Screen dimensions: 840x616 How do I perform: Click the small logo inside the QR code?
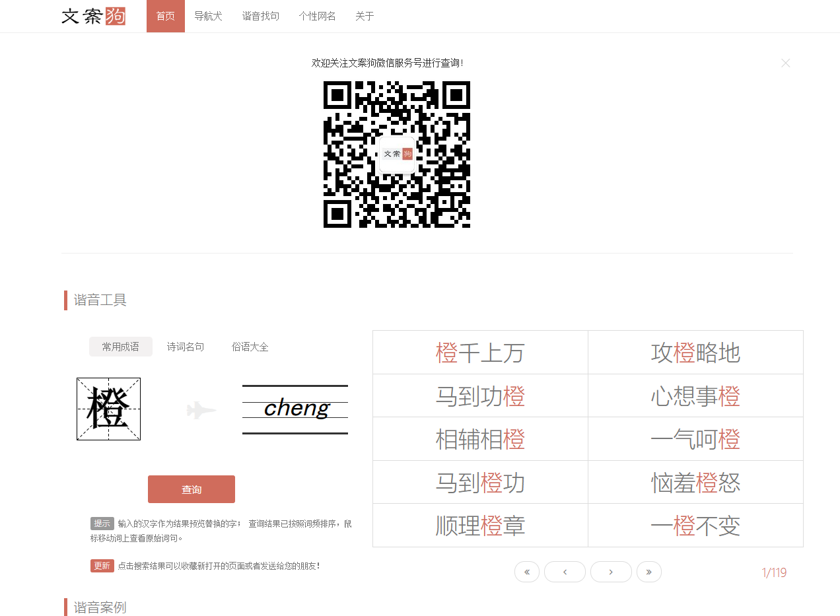point(396,154)
